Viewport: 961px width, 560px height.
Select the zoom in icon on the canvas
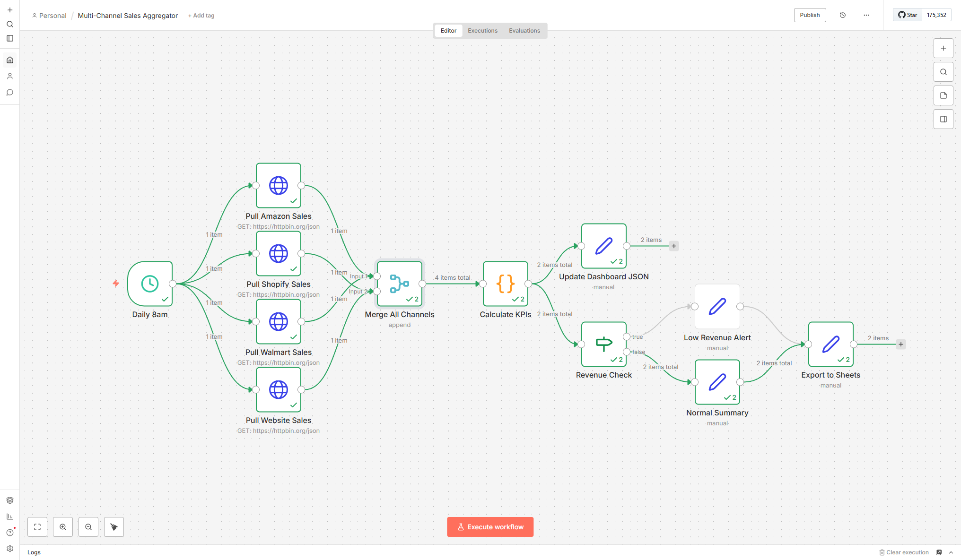pyautogui.click(x=63, y=527)
